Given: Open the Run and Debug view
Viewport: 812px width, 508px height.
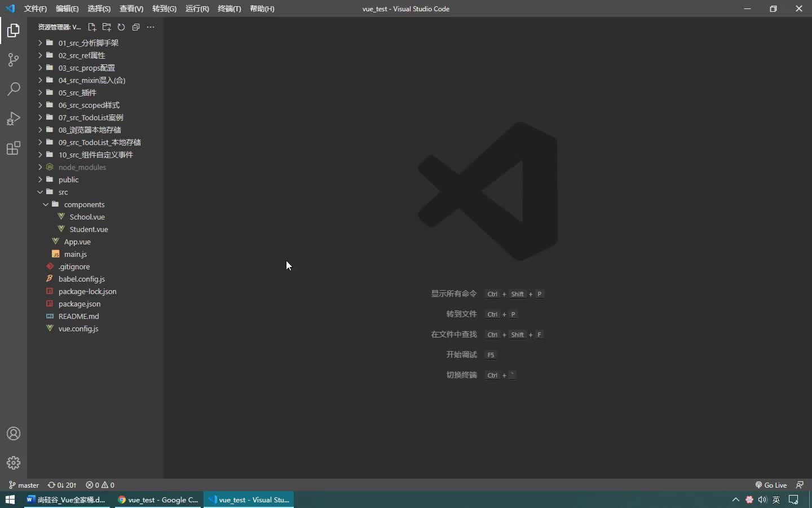Looking at the screenshot, I should click(x=14, y=119).
